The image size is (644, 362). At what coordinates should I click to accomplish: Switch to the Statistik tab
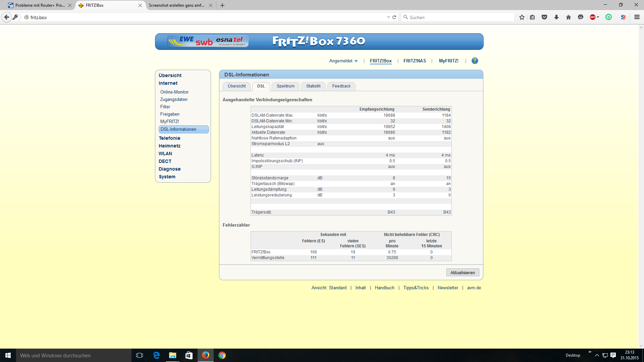[313, 86]
